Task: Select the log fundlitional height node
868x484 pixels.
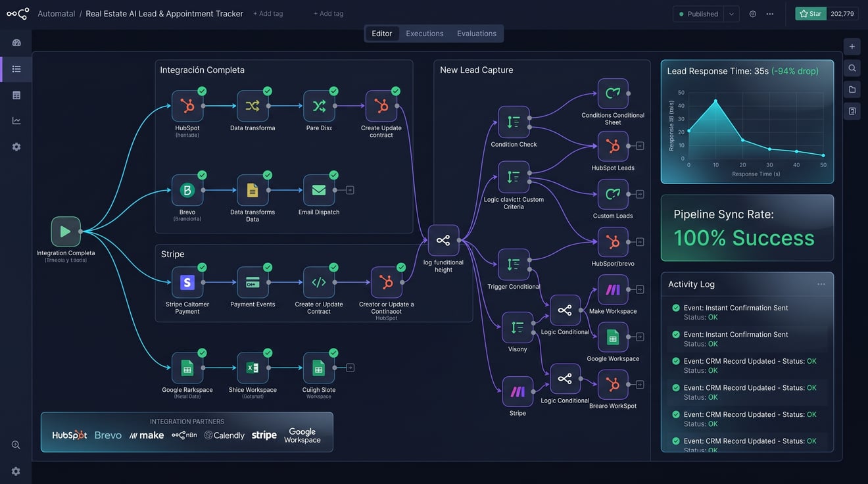Action: coord(443,240)
